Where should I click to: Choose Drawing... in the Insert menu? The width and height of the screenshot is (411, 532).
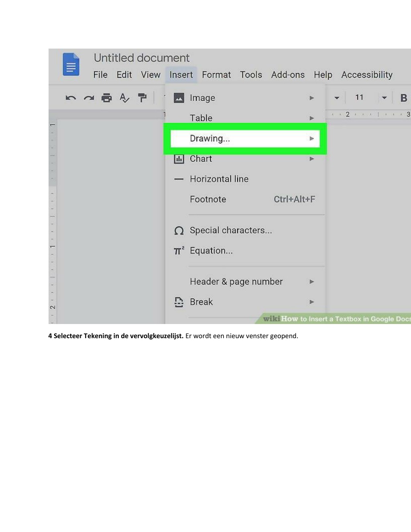pos(245,139)
